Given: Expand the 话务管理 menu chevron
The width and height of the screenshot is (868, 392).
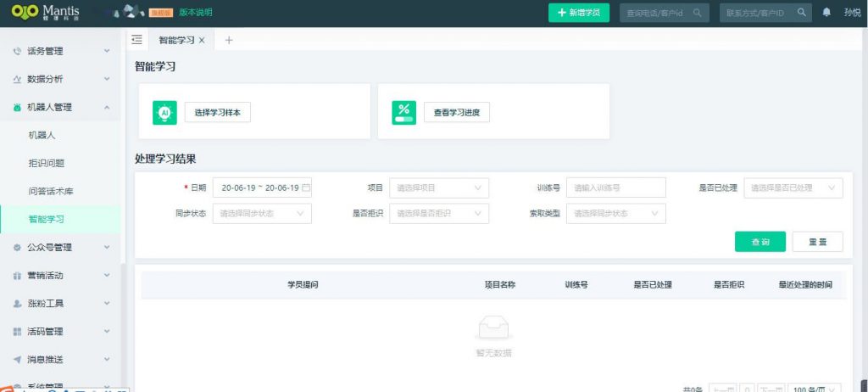Looking at the screenshot, I should point(107,51).
